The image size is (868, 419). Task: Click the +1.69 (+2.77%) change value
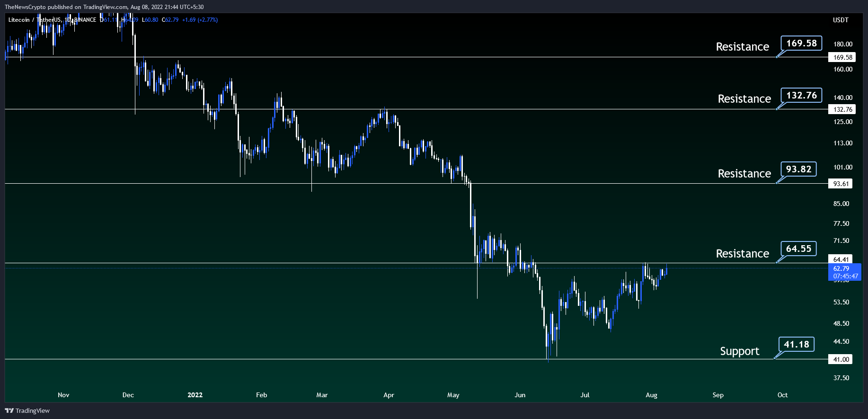[200, 20]
